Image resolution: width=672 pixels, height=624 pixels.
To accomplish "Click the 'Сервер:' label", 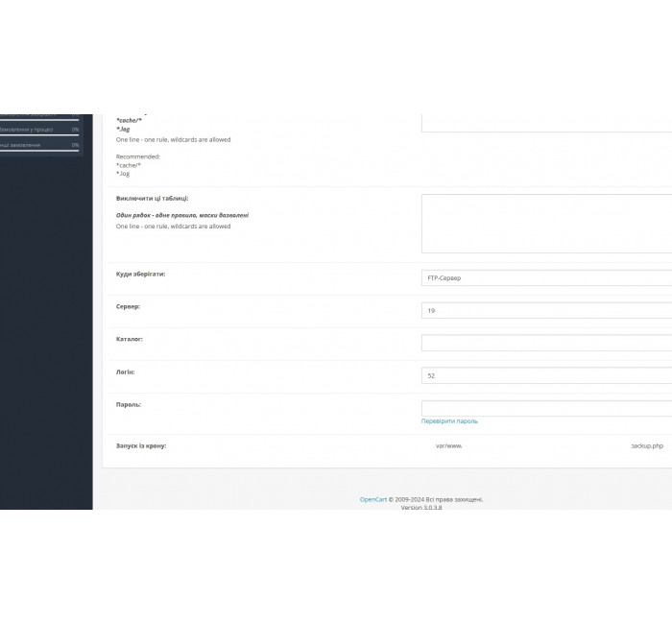I will (128, 306).
